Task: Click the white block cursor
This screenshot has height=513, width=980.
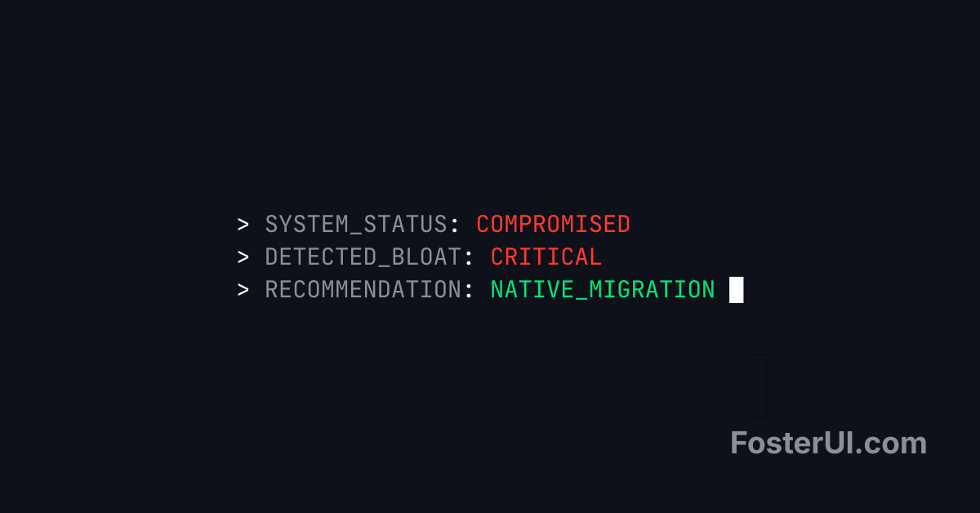Action: (x=736, y=290)
